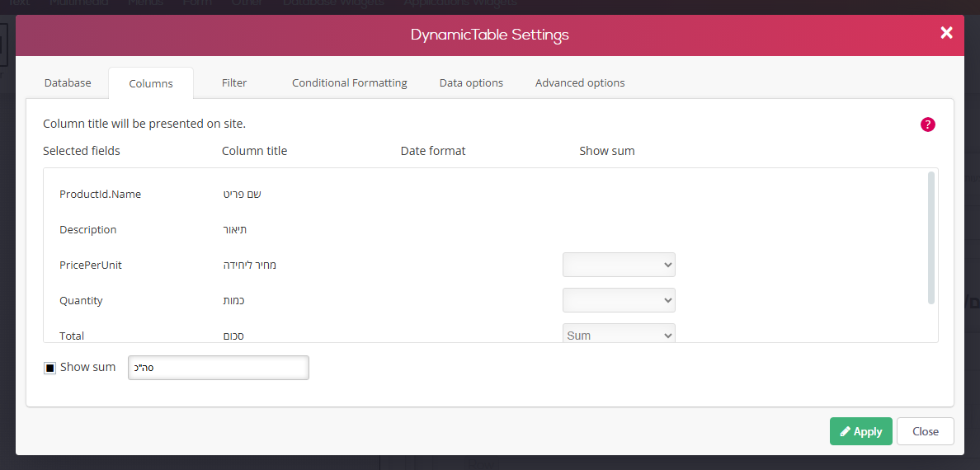Click the sum label text field

pos(218,368)
